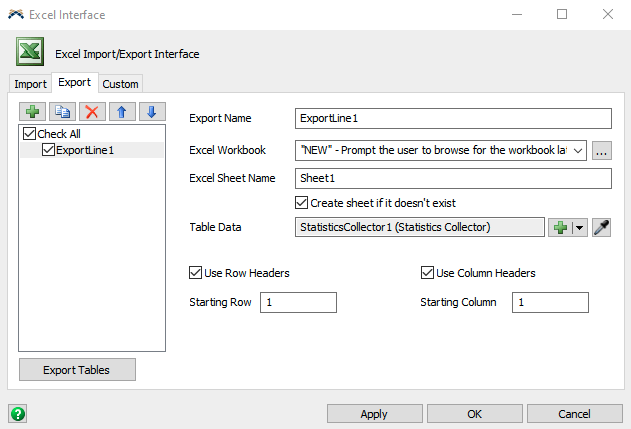
Task: Click the eyedropper sampler for Table Data
Action: pyautogui.click(x=601, y=228)
